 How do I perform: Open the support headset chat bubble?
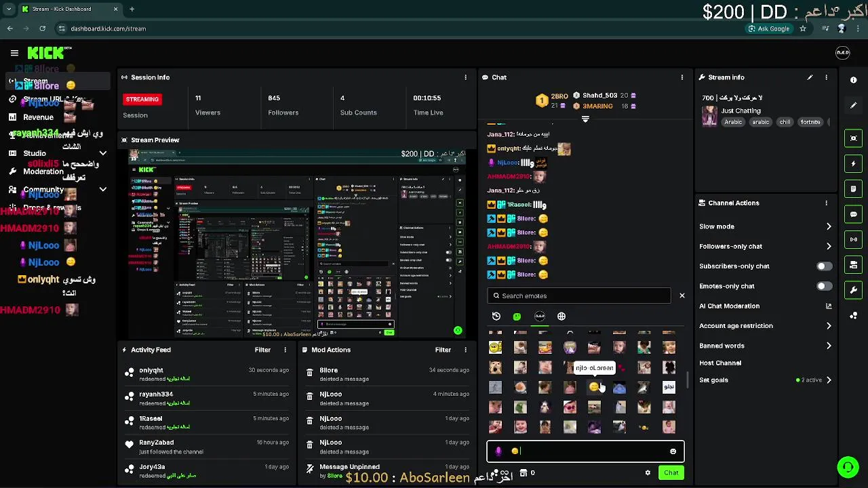click(x=847, y=467)
